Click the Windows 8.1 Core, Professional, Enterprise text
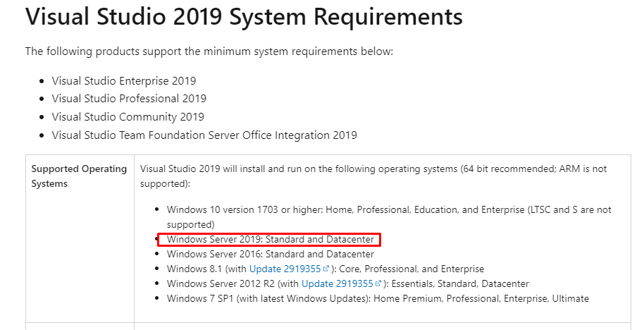This screenshot has width=644, height=330. point(424,269)
